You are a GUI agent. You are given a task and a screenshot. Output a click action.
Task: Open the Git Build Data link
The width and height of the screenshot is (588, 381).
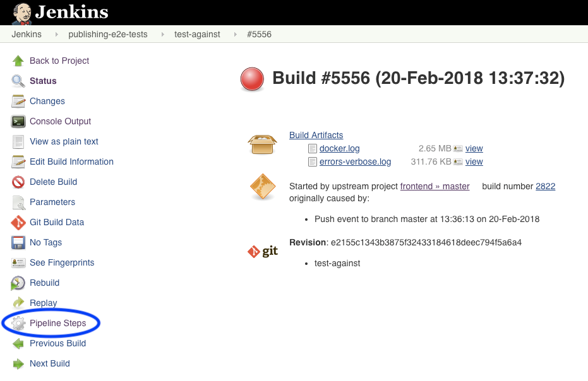click(x=57, y=223)
